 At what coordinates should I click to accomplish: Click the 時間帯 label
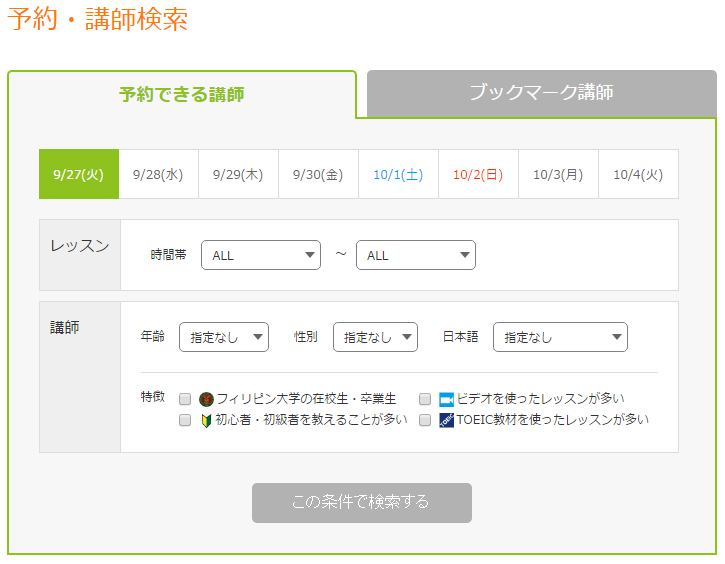click(169, 255)
